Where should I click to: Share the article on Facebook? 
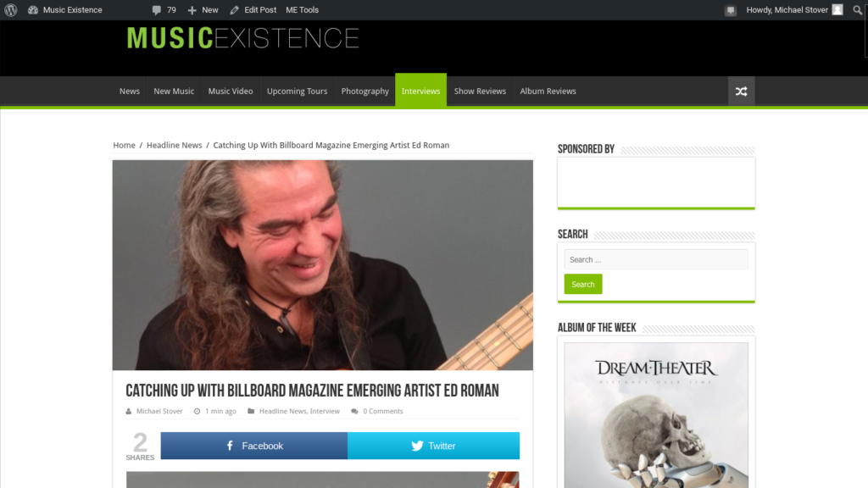click(x=254, y=446)
